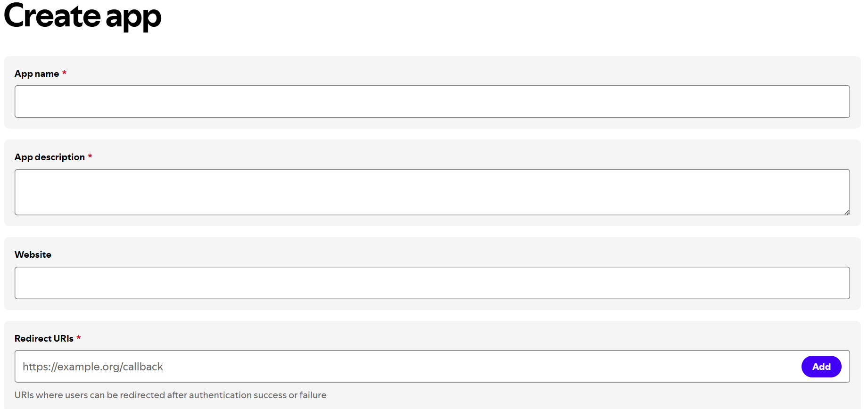Click the App description resize handle

(x=847, y=213)
